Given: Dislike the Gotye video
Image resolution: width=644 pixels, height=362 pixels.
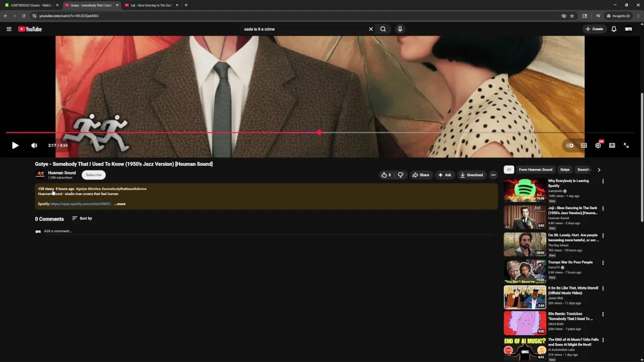Looking at the screenshot, I should (x=400, y=175).
